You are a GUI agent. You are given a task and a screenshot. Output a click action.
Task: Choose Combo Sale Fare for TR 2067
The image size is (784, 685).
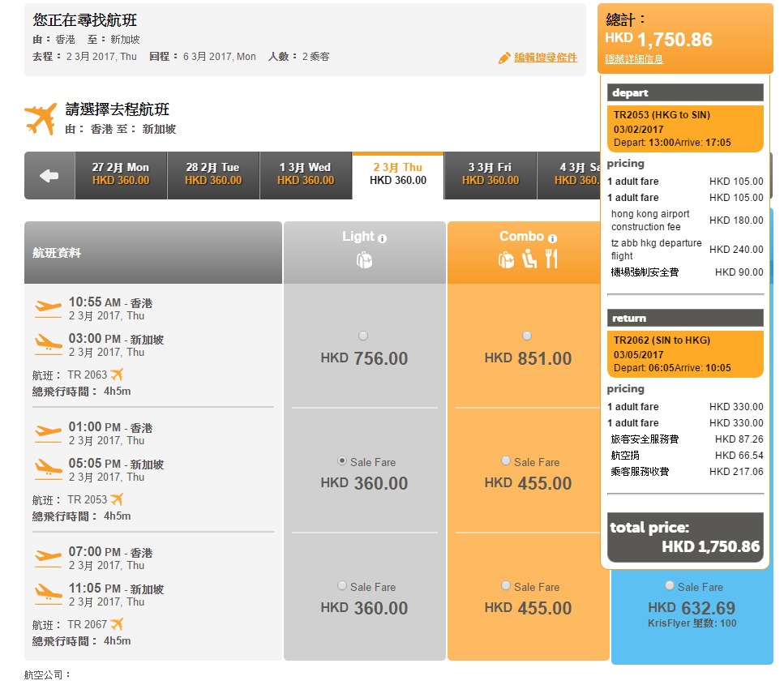coord(506,585)
